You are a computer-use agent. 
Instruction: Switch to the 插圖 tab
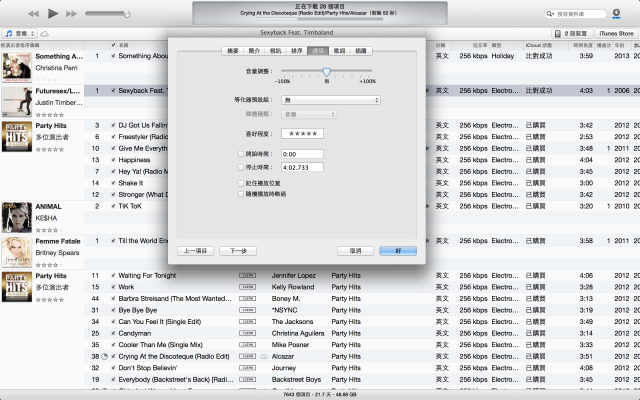pyautogui.click(x=361, y=51)
